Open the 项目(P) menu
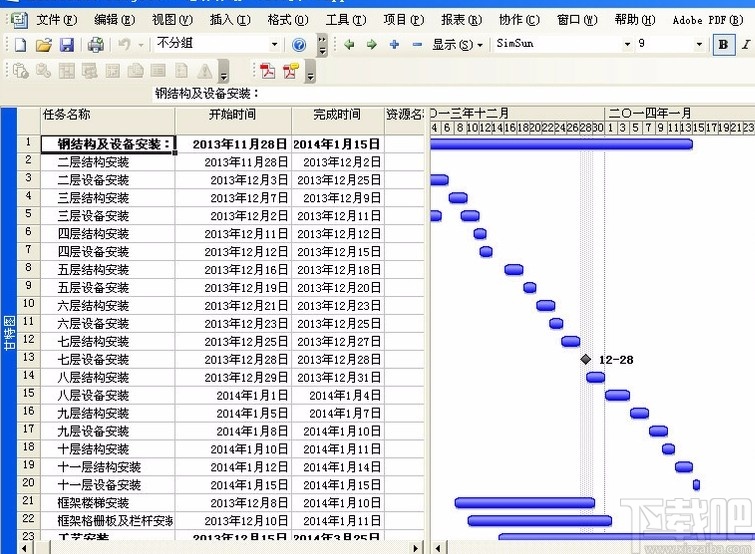The width and height of the screenshot is (755, 554). coord(404,20)
